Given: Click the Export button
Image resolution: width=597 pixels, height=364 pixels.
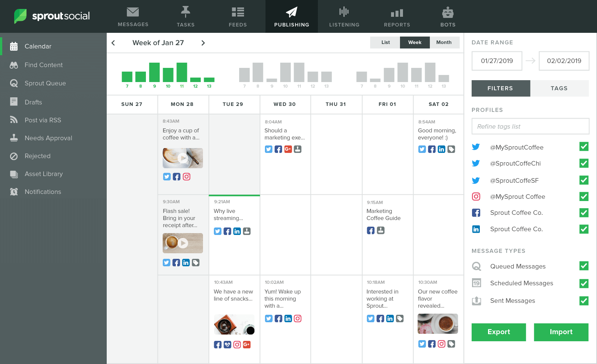Looking at the screenshot, I should (x=498, y=332).
